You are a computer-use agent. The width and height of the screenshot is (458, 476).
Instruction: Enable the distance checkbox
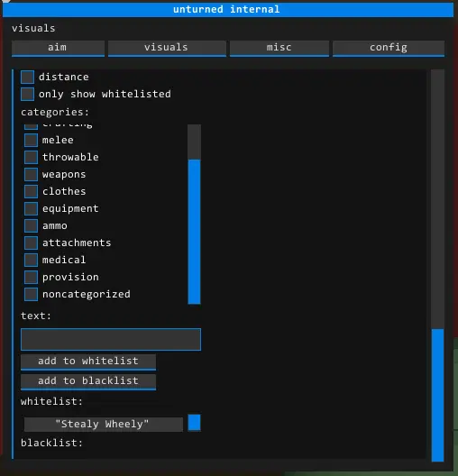(x=28, y=78)
